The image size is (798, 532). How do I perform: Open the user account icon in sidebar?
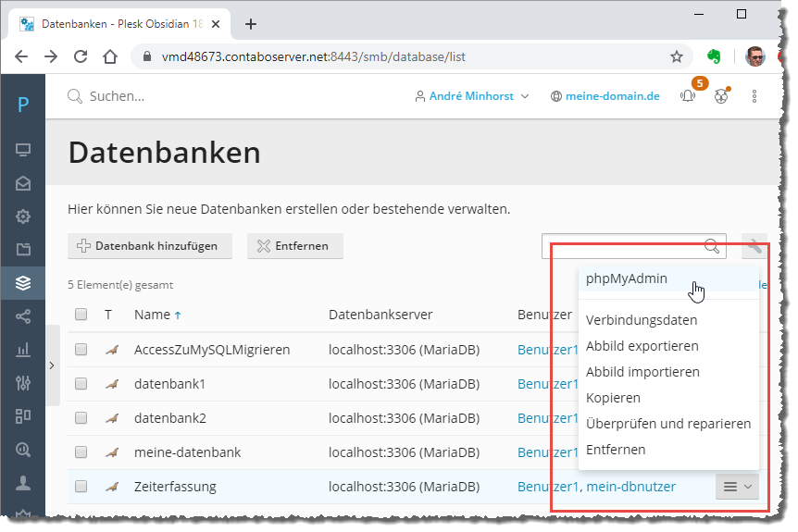(23, 483)
